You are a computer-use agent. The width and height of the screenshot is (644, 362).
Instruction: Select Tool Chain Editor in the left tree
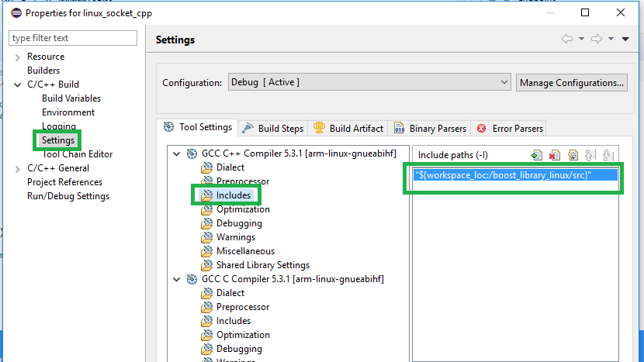(x=77, y=154)
